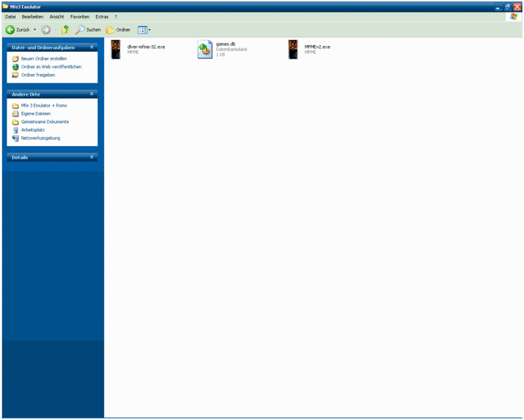The width and height of the screenshot is (524, 420).
Task: Click the Netzwerkumgebung network icon
Action: click(15, 138)
